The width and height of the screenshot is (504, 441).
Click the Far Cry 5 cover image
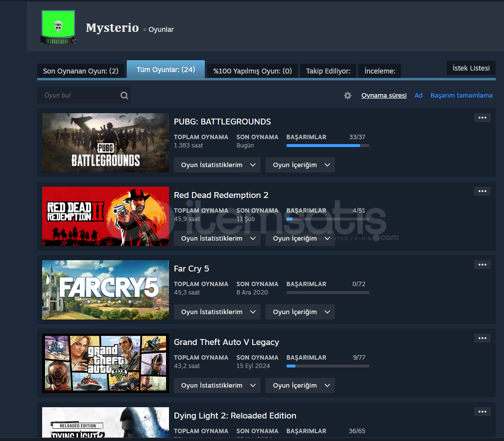pyautogui.click(x=105, y=290)
